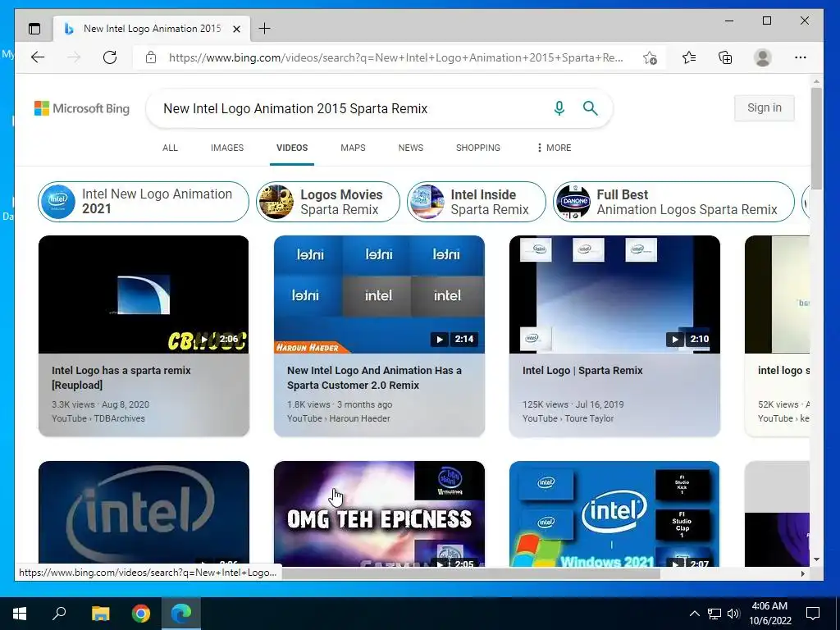Viewport: 840px width, 630px height.
Task: Click text 125K views · Jul 16, 2019
Action: [573, 404]
